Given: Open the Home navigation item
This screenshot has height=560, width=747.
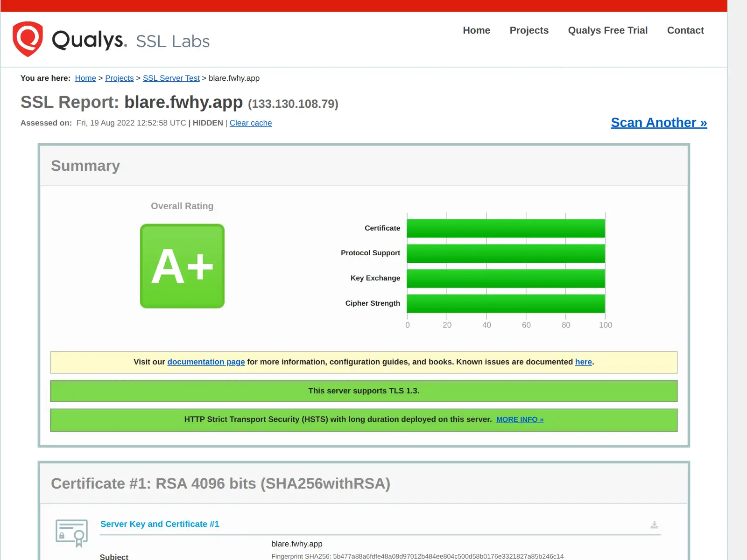Looking at the screenshot, I should (x=476, y=30).
